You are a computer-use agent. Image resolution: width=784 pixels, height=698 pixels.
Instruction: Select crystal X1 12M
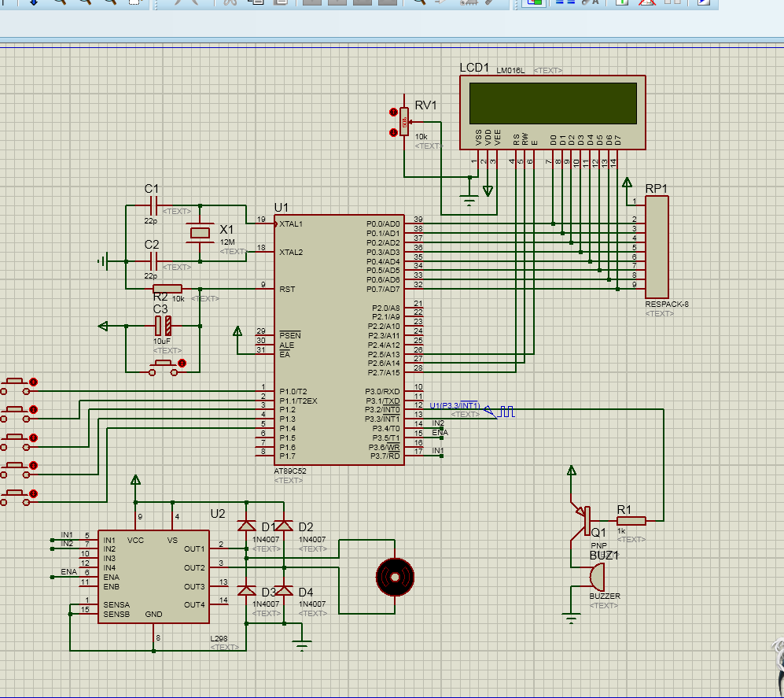point(200,233)
